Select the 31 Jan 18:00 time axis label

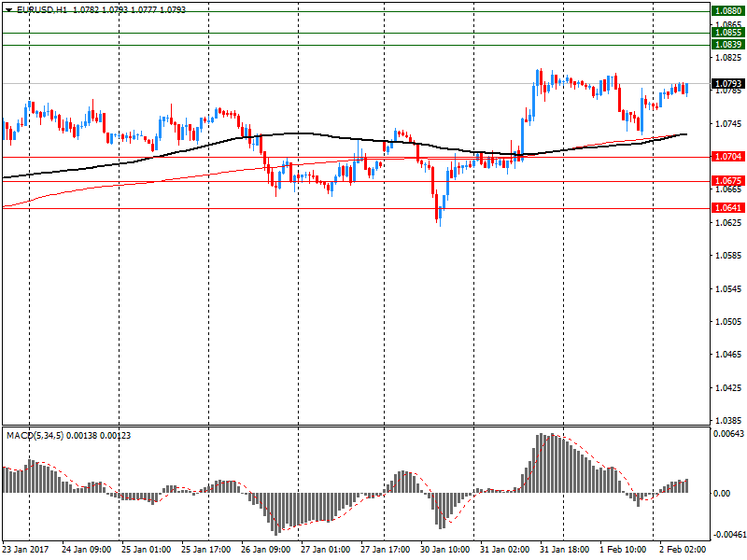pos(565,550)
